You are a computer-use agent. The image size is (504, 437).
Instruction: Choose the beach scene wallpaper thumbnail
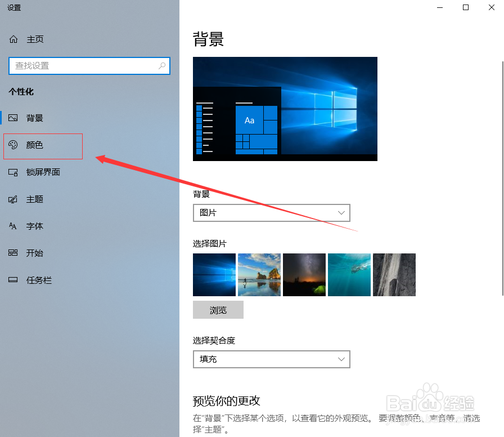[259, 274]
